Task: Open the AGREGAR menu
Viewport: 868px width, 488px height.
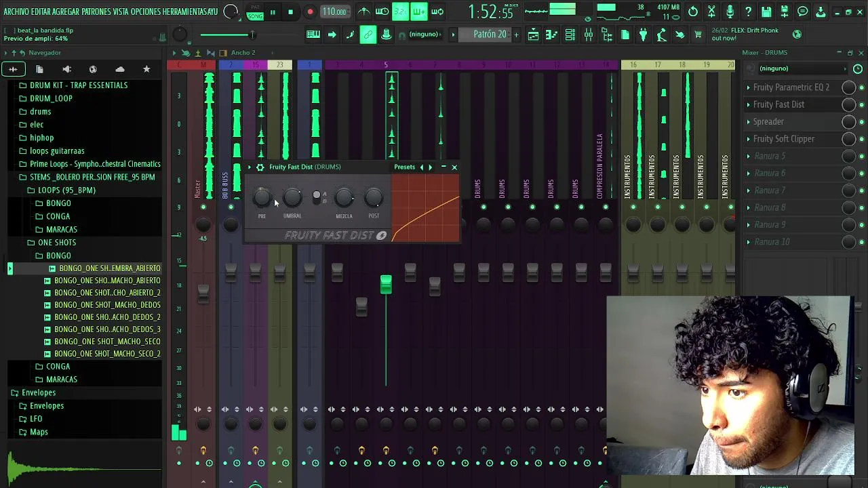Action: 66,12
